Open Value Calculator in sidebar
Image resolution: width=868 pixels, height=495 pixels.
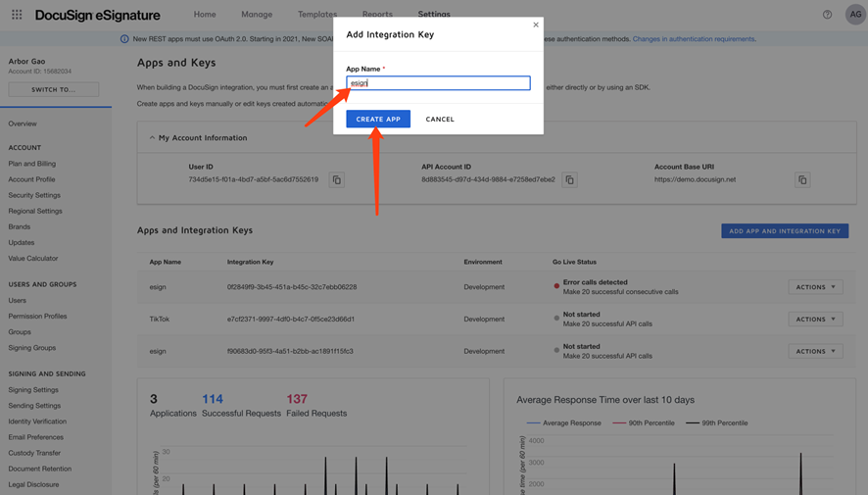[x=33, y=259]
